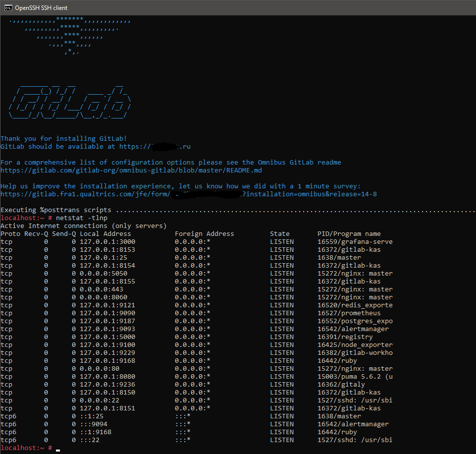Click the GitLab ASCII art logo

(x=70, y=102)
